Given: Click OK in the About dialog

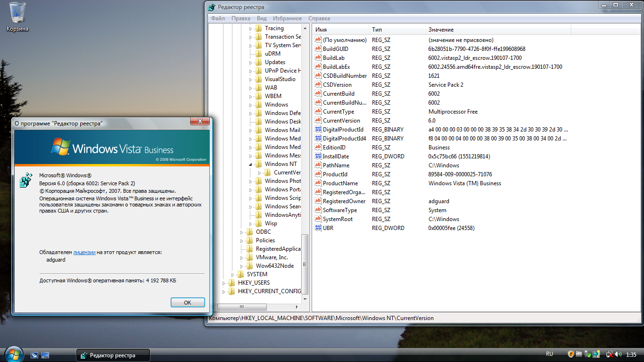Looking at the screenshot, I should coord(188,303).
